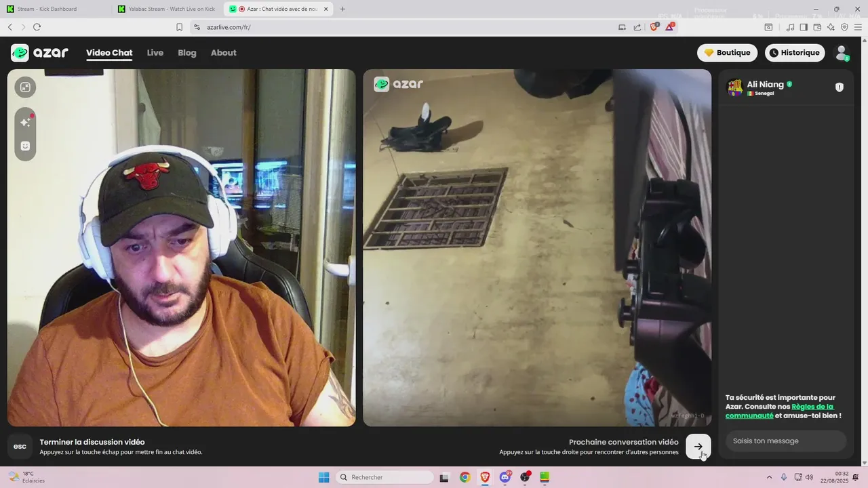This screenshot has height=488, width=868.
Task: Open Brave Shields lion icon
Action: tap(654, 27)
